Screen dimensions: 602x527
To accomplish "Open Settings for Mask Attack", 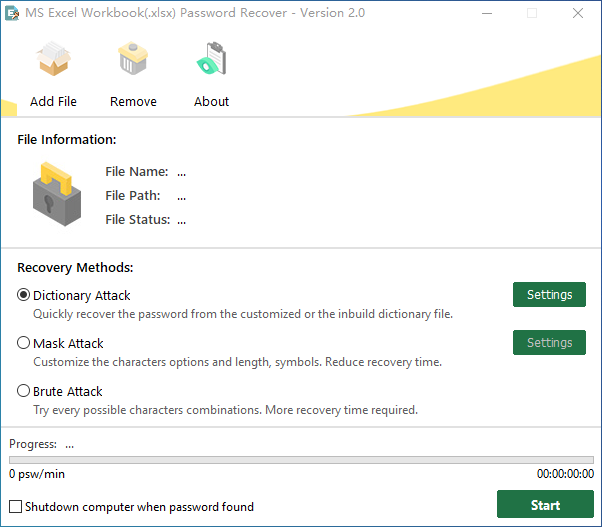I will pos(549,342).
